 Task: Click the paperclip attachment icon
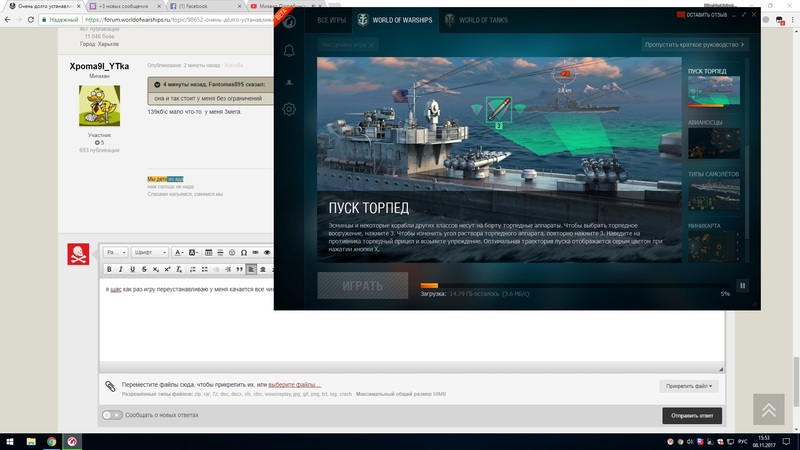tap(110, 386)
